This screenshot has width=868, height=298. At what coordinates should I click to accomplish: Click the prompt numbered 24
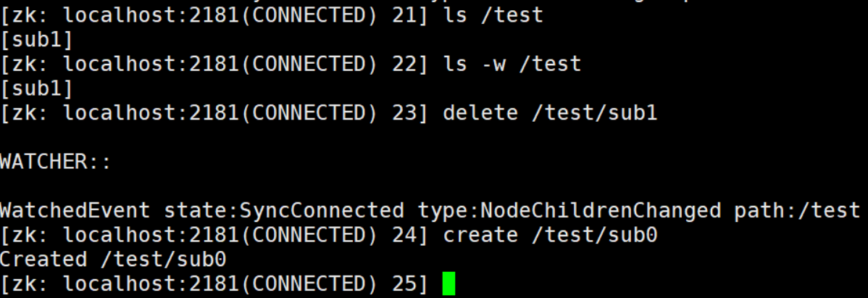point(214,236)
